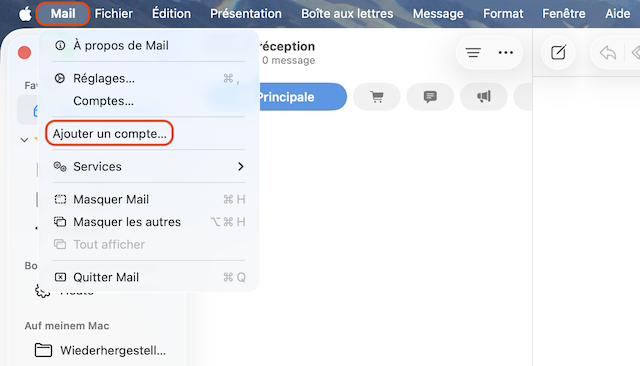Close the Mail window with red button
This screenshot has width=640, height=366.
(24, 53)
